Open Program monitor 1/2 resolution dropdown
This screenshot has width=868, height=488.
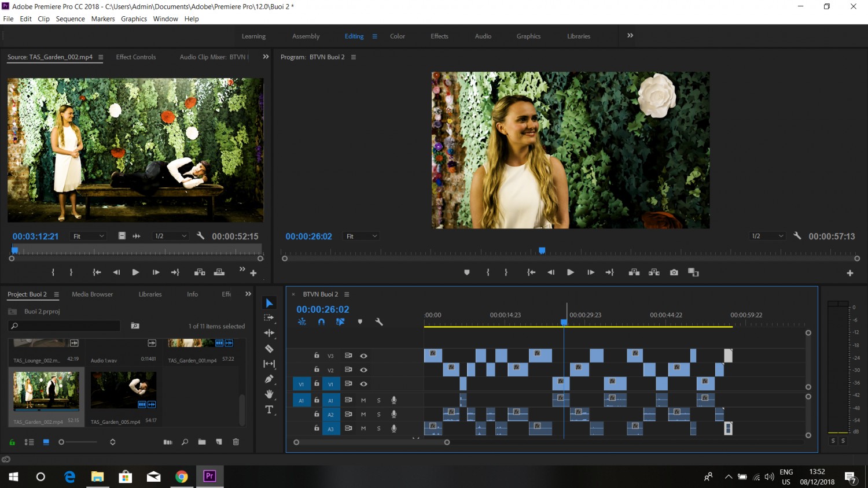pyautogui.click(x=767, y=236)
